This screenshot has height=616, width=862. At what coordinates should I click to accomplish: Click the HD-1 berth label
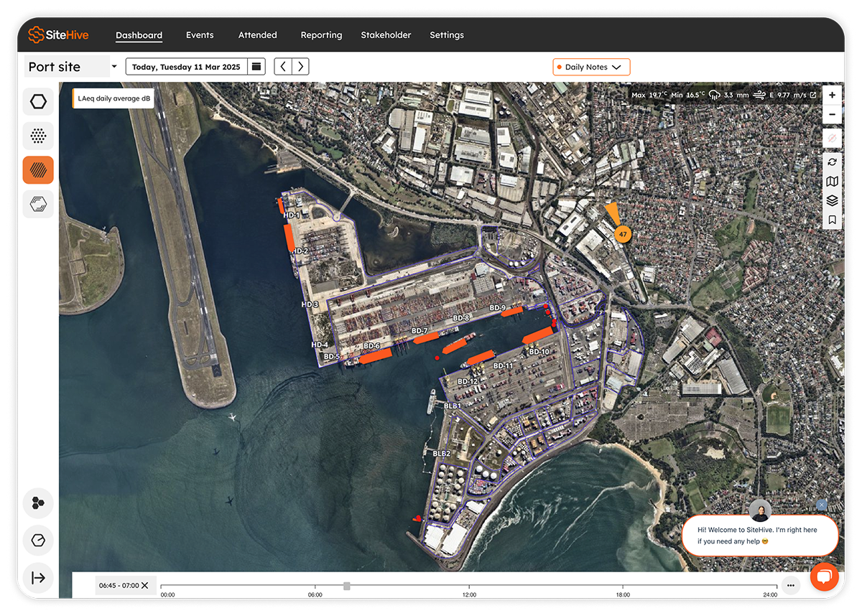click(292, 215)
